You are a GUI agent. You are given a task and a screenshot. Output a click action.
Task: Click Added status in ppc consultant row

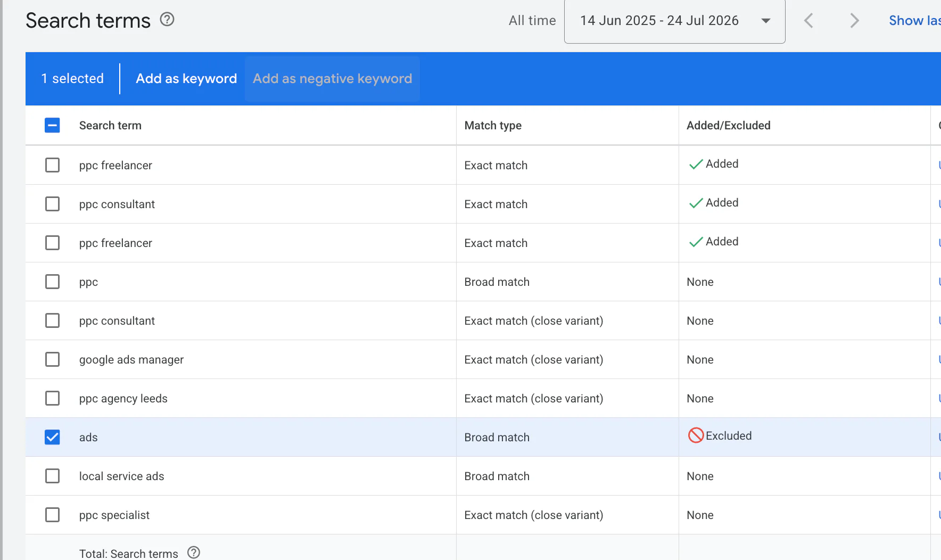tap(714, 203)
